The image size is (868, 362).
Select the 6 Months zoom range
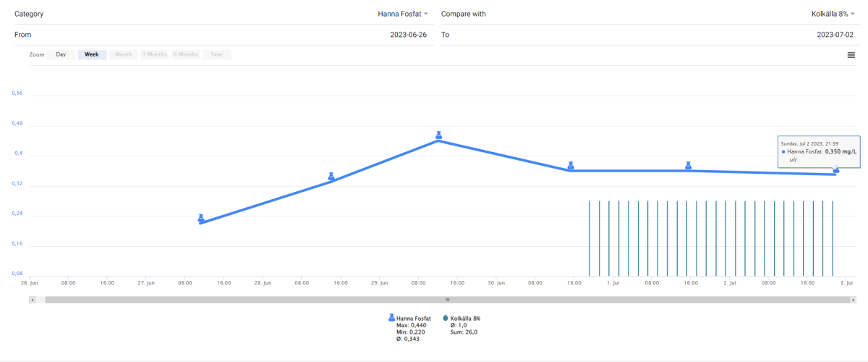(x=186, y=54)
